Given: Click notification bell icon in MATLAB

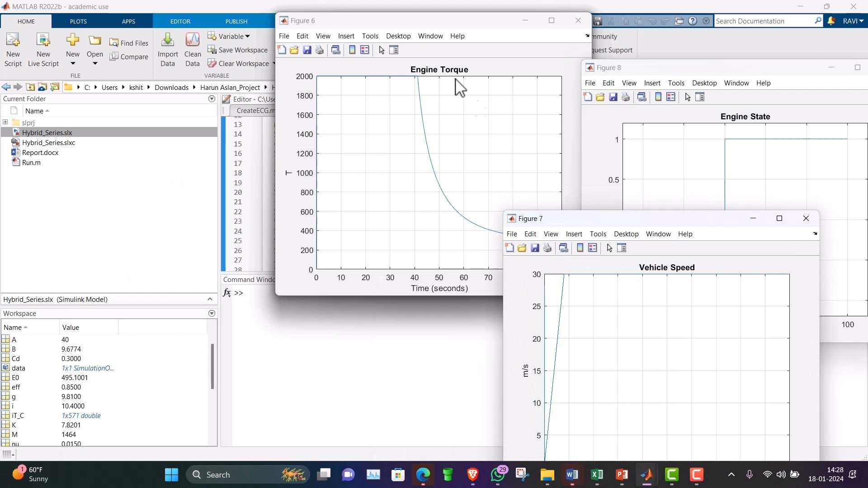Looking at the screenshot, I should pyautogui.click(x=831, y=21).
